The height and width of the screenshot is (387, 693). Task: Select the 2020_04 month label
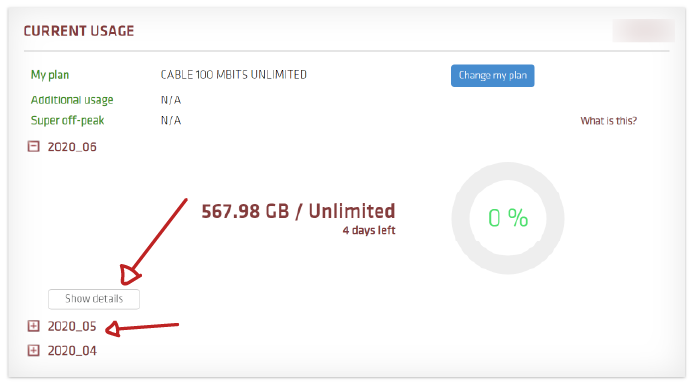[72, 351]
